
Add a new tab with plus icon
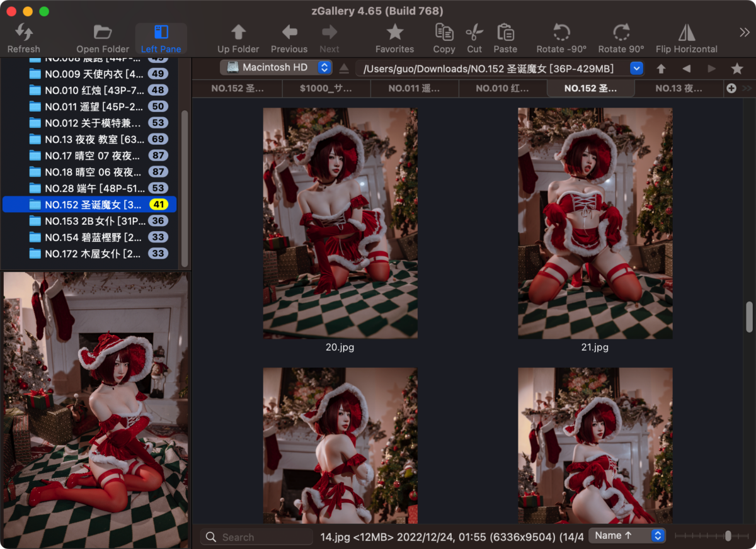click(x=731, y=89)
